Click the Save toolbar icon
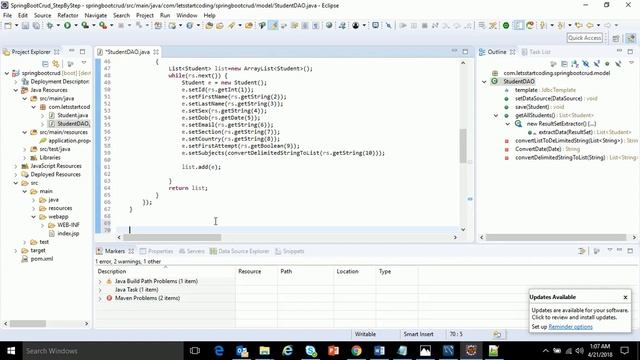The height and width of the screenshot is (360, 640). click(25, 26)
